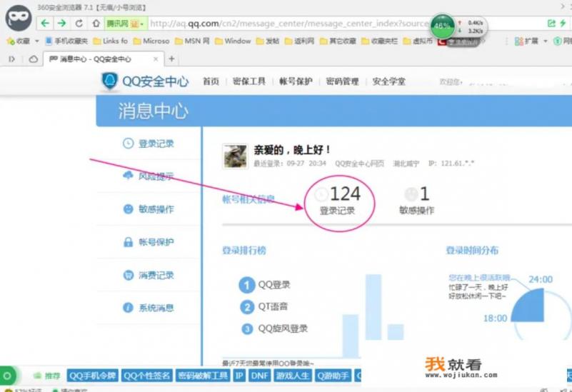Click the sidebar toggle icon left of tabs

11,59
